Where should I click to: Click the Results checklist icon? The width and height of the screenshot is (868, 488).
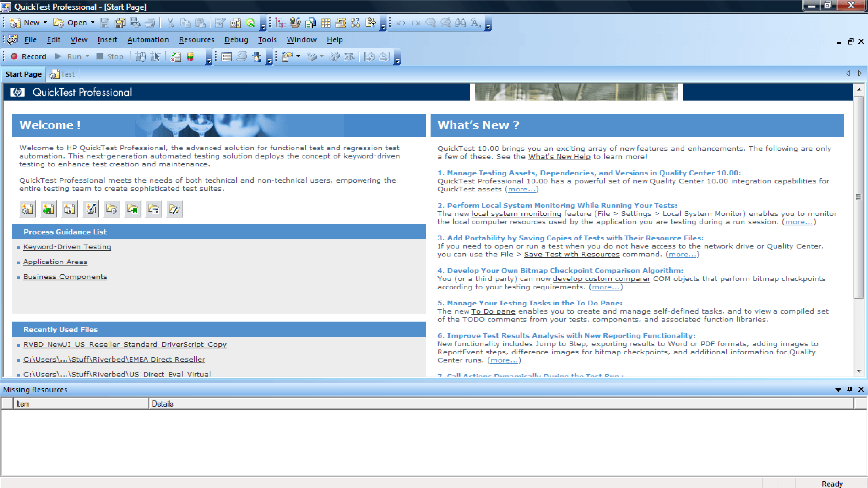[175, 56]
